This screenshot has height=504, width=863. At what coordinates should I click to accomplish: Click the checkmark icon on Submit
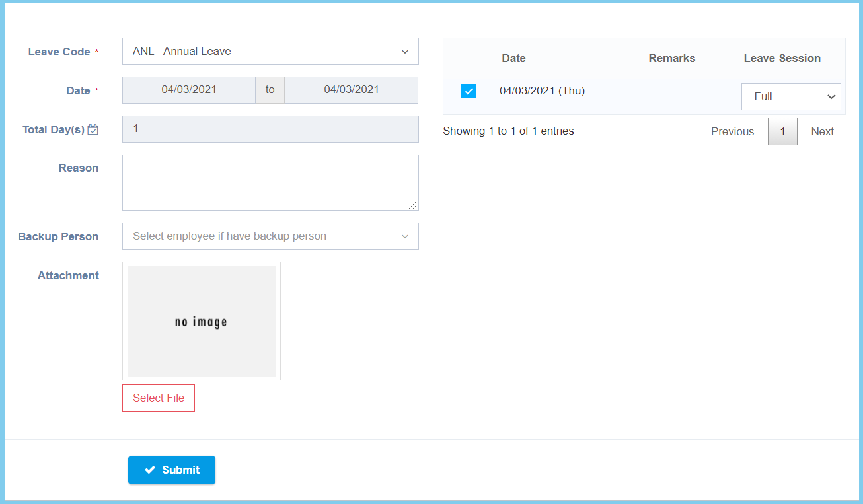(x=150, y=470)
